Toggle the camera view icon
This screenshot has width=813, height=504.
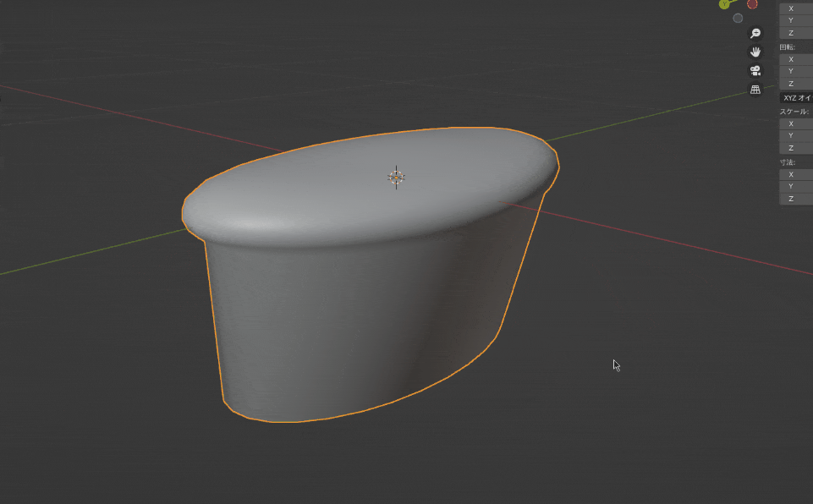point(755,70)
